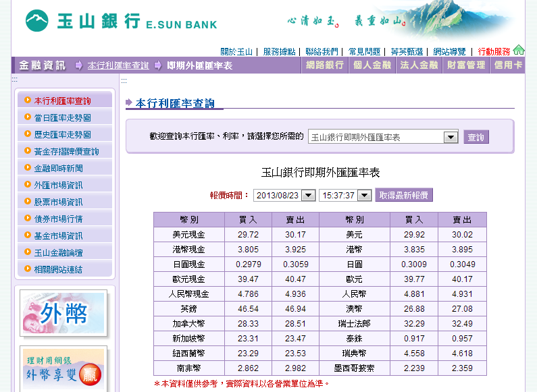The image size is (537, 392).
Task: Click the green home icon
Action: pyautogui.click(x=519, y=50)
